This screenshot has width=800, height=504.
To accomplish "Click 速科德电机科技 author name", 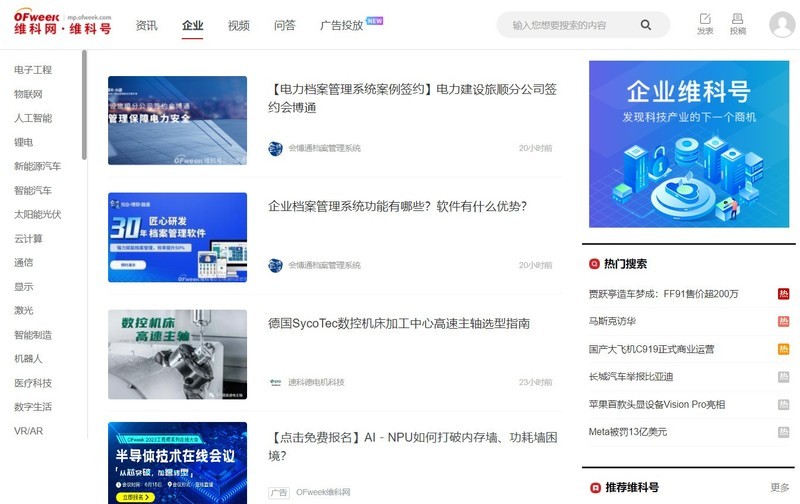I will (316, 382).
